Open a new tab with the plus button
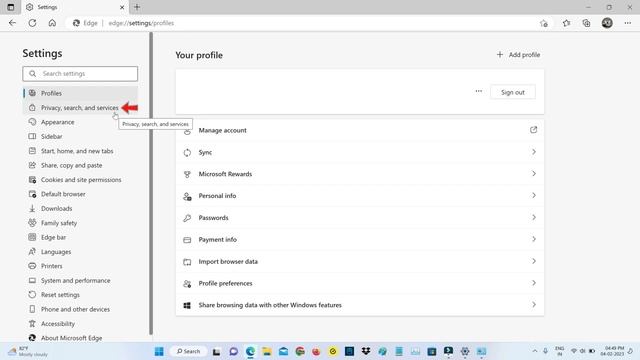The height and width of the screenshot is (360, 640). (137, 7)
